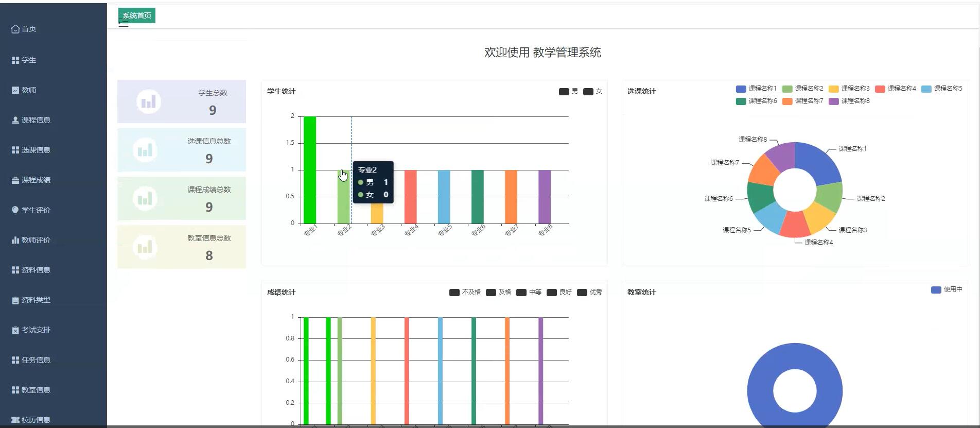The image size is (980, 428).
Task: Open the 课程信息 sidebar menu
Action: pos(54,120)
